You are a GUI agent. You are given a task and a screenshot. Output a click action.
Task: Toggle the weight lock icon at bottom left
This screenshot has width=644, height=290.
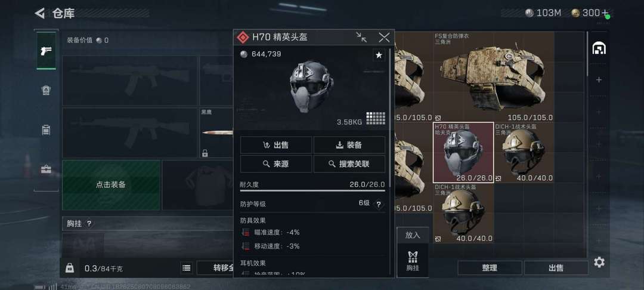tap(69, 268)
